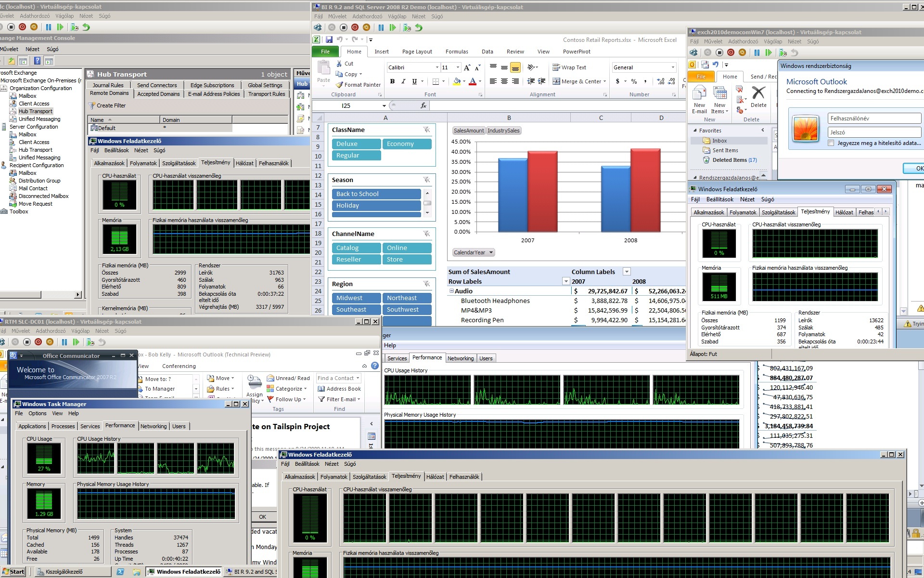Toggle Italic formatting in Excel

(x=403, y=81)
